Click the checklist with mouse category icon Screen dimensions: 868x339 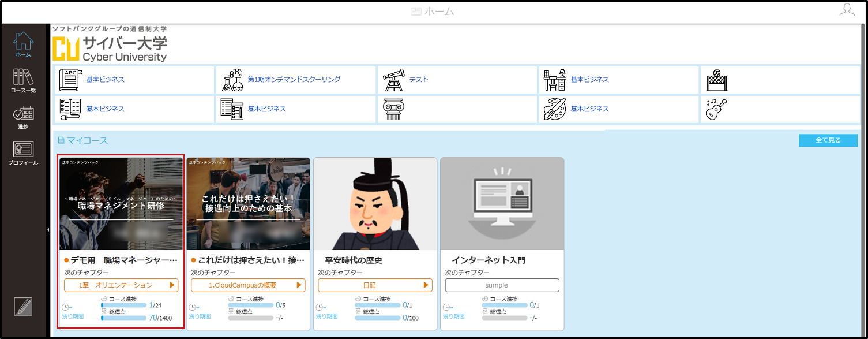point(70,109)
